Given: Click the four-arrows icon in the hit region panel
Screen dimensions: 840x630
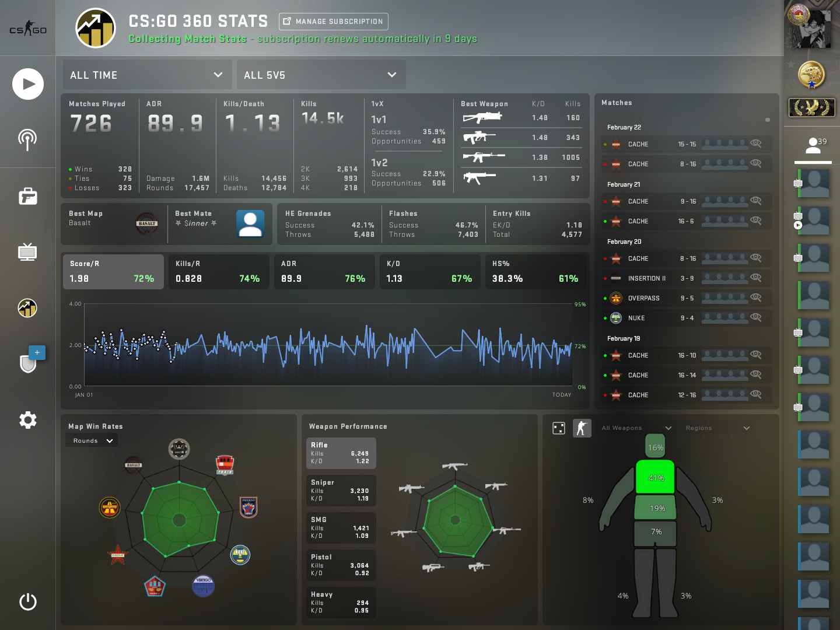Looking at the screenshot, I should coord(558,428).
